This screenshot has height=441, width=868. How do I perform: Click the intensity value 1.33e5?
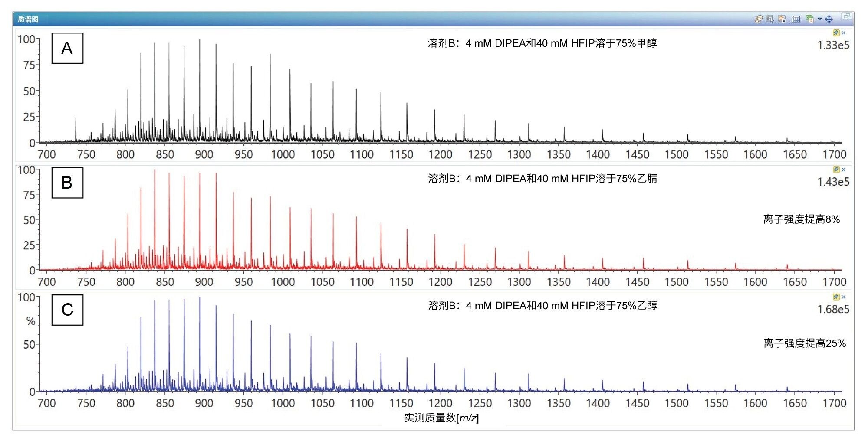coord(833,45)
